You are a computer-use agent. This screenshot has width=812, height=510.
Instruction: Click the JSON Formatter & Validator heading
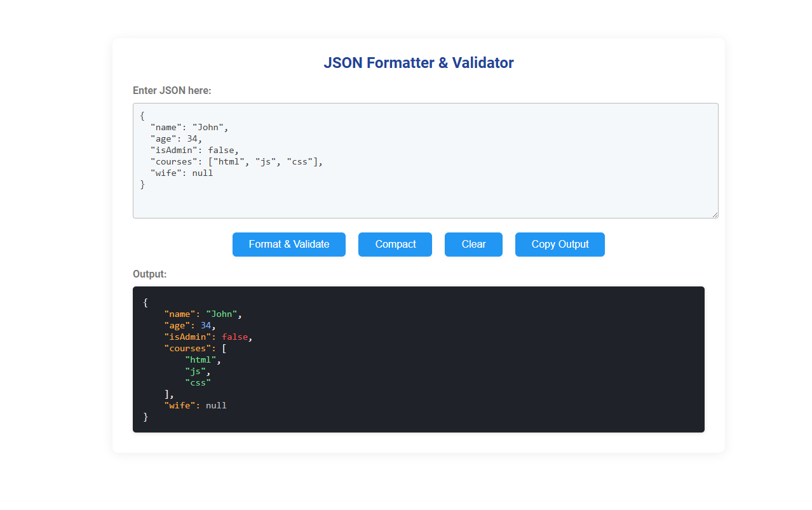(x=419, y=62)
